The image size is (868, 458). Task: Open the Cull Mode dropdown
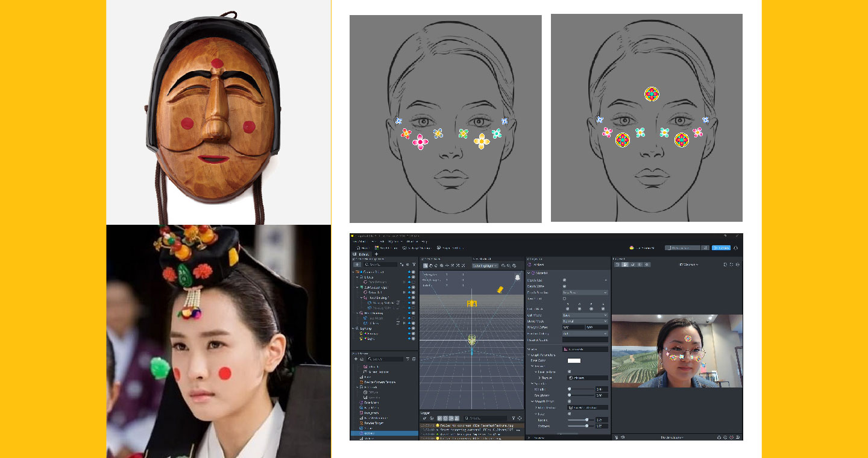coord(585,315)
